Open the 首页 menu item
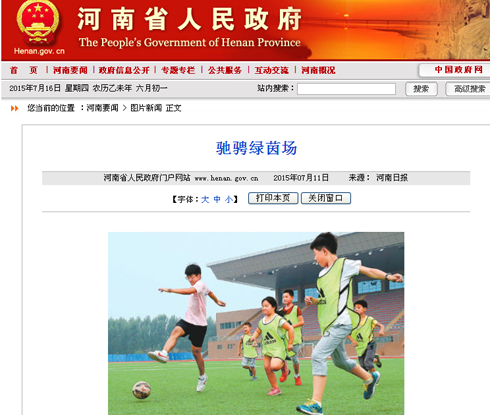This screenshot has width=490, height=415. point(24,70)
